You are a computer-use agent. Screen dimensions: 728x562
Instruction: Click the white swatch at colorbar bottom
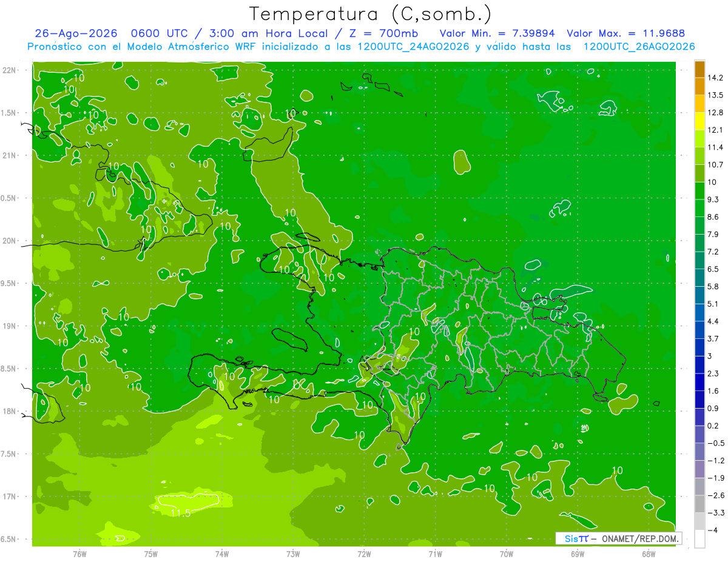[x=699, y=539]
